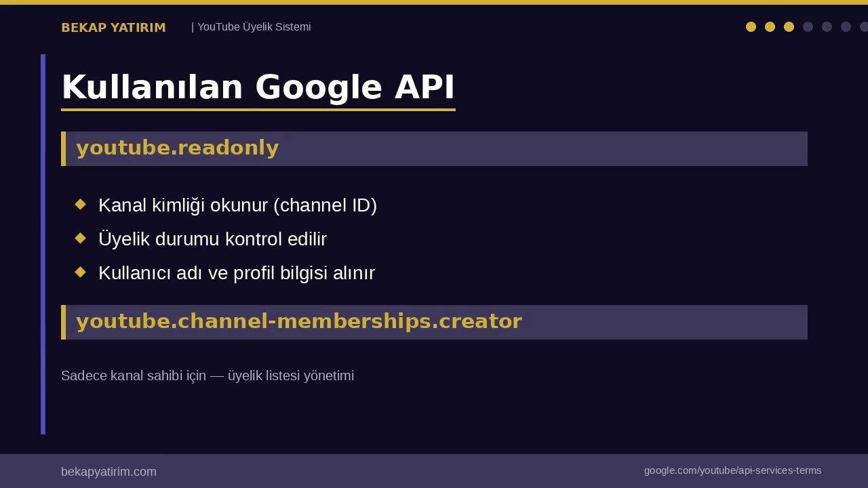Click the Kanal kimliği okunur bullet text

pos(237,205)
